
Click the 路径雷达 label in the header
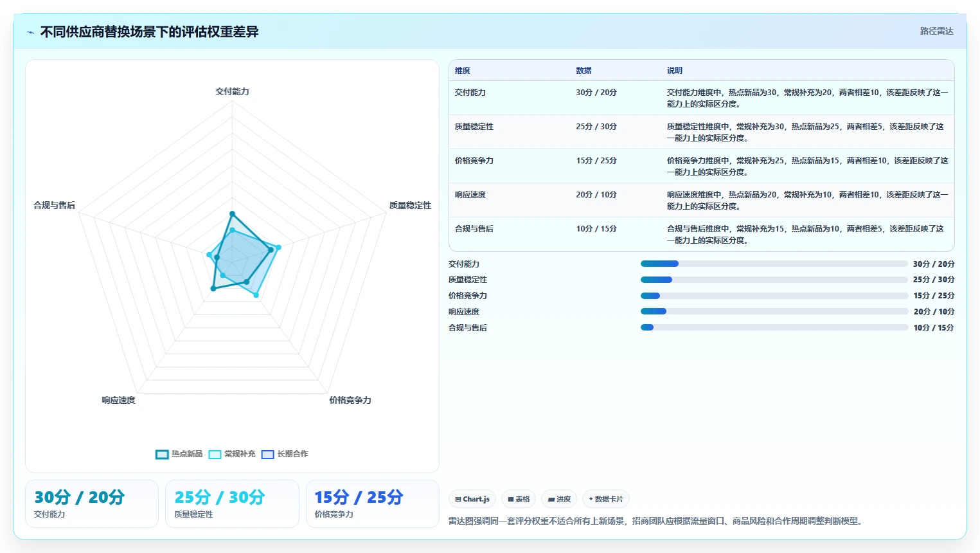[936, 31]
